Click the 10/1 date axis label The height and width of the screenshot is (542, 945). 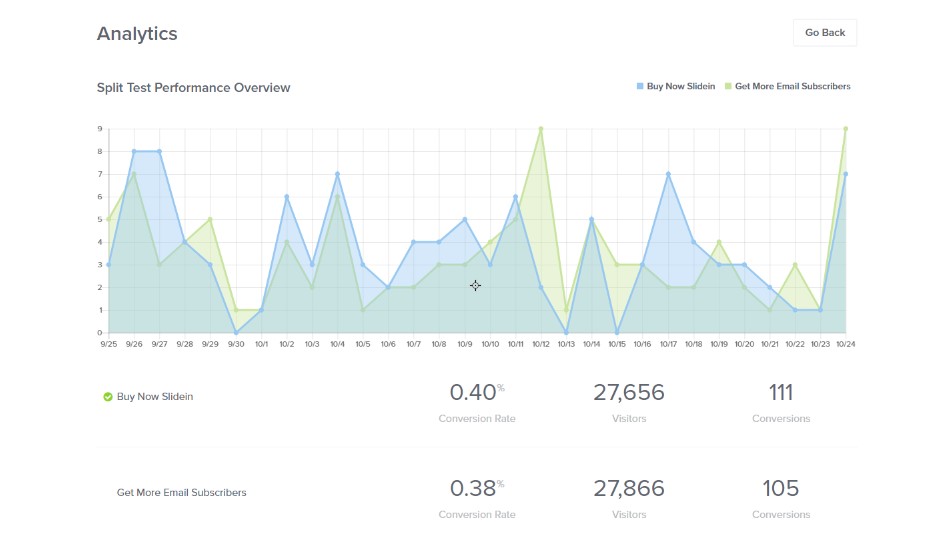tap(261, 344)
